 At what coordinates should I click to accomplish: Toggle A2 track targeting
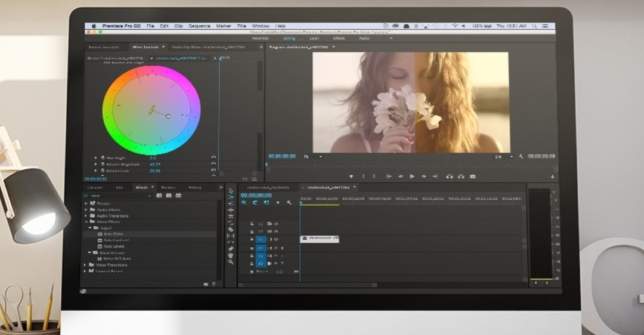(261, 256)
